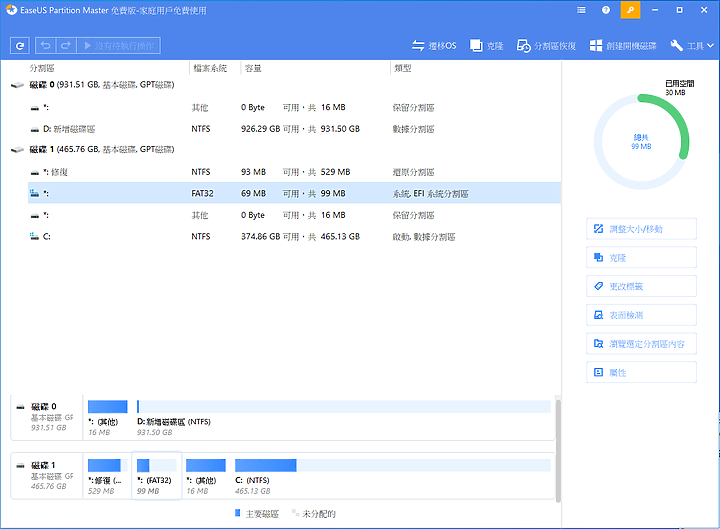Click the clone icon in side panel

click(x=598, y=257)
